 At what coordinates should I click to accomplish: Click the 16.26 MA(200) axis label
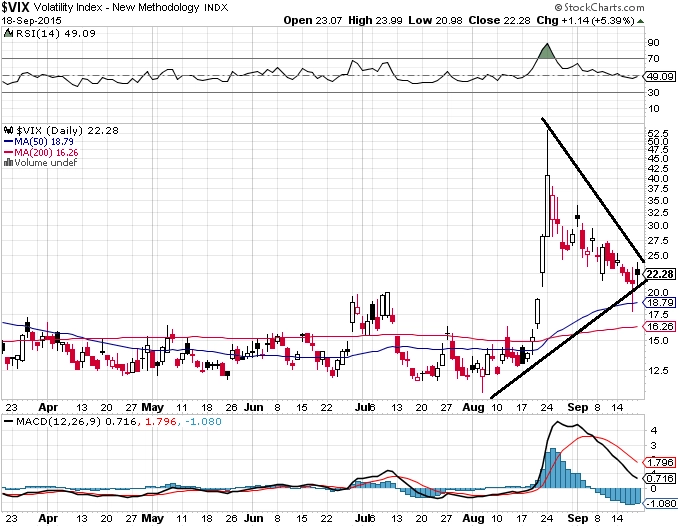pyautogui.click(x=660, y=326)
